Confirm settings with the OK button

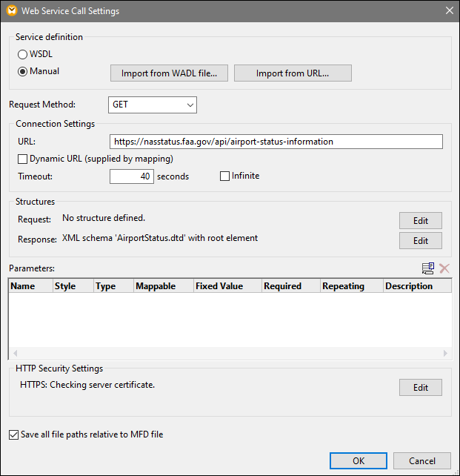click(359, 460)
